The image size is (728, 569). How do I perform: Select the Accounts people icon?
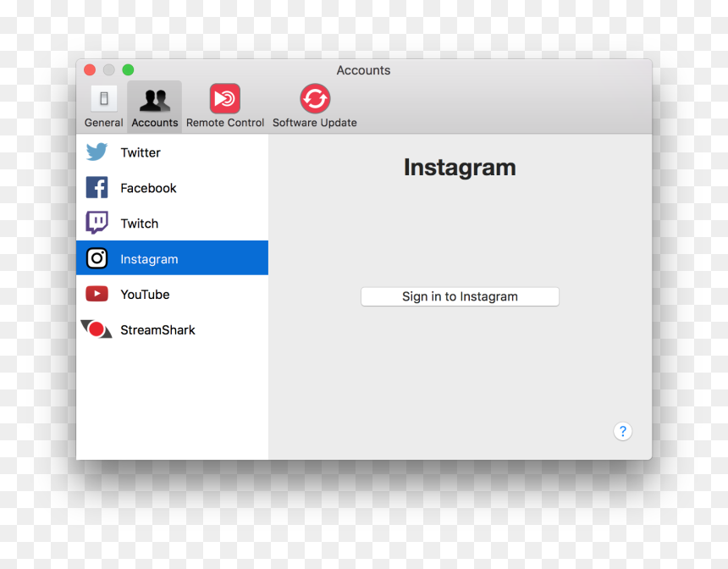coord(155,99)
